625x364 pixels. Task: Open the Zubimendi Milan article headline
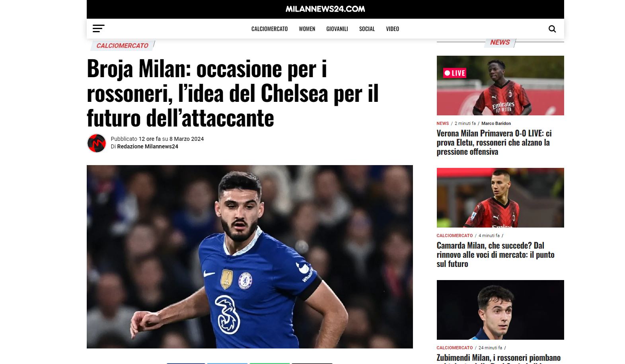coord(498,358)
